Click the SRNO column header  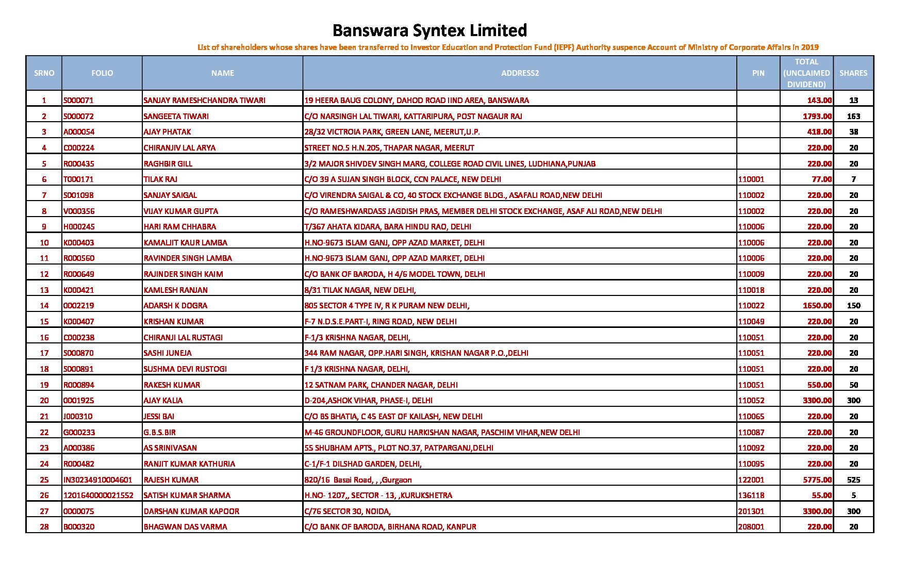click(44, 73)
